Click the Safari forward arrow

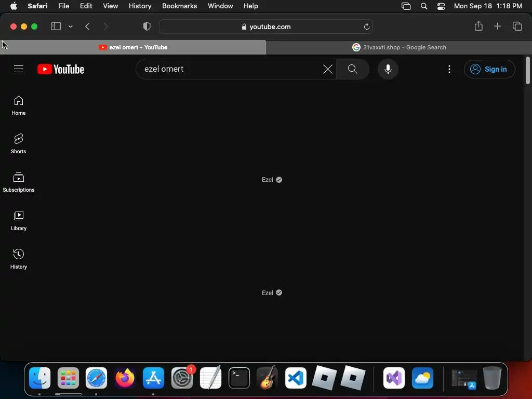click(x=105, y=26)
